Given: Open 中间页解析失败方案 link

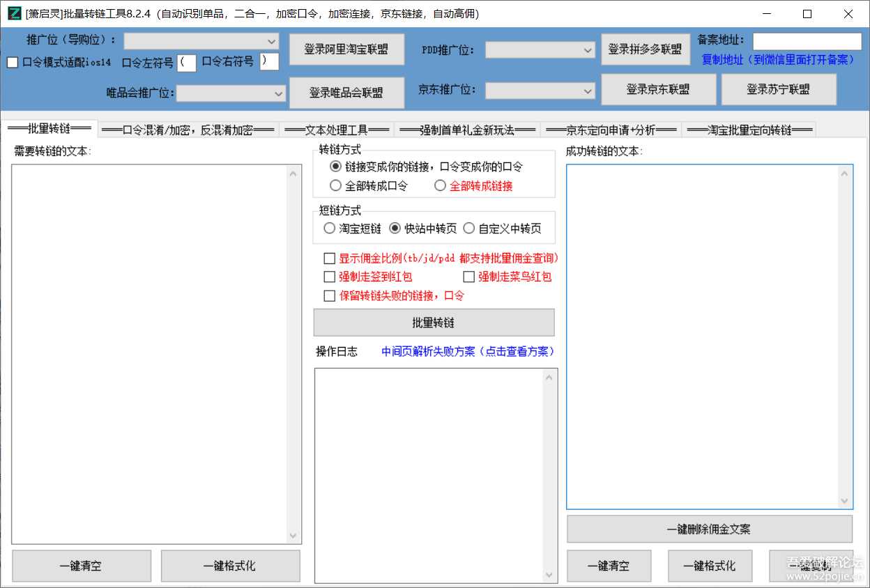Looking at the screenshot, I should 466,351.
